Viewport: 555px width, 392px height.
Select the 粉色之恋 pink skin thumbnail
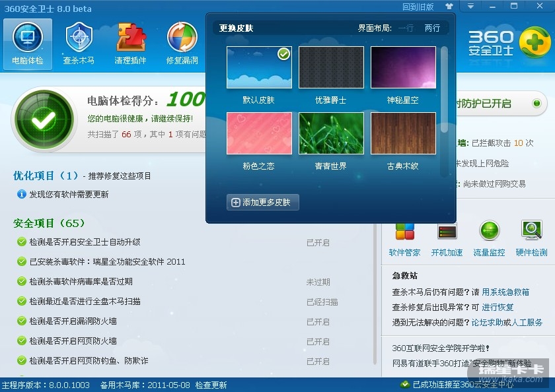[259, 133]
